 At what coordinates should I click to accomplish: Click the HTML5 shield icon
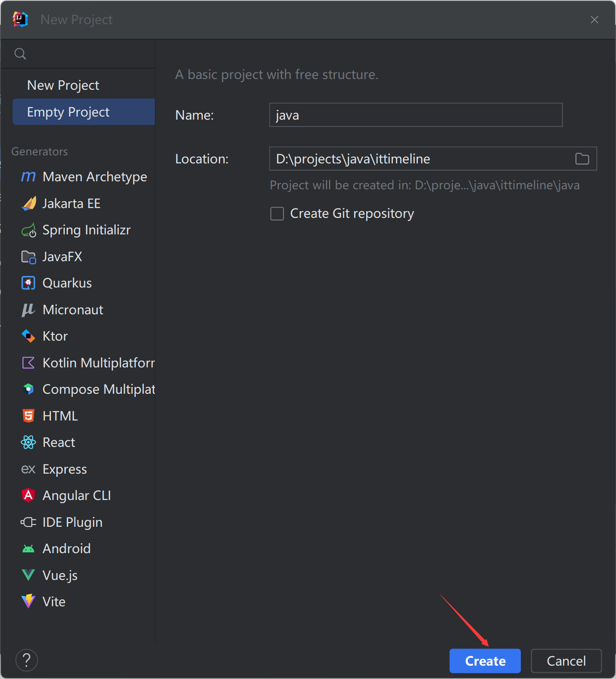29,416
